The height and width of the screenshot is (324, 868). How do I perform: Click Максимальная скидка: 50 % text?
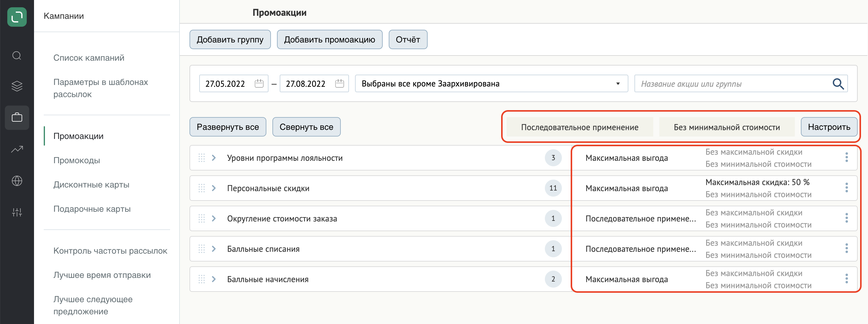757,182
